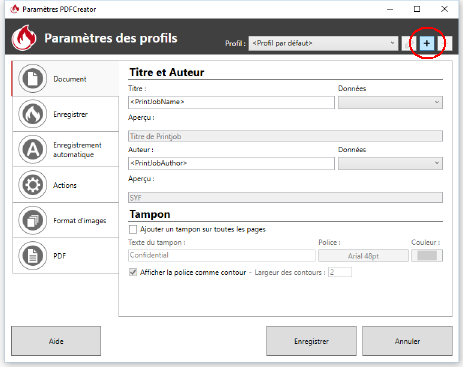Enable Ajouter un tampon sur toutes les pages
The image size is (463, 367).
pyautogui.click(x=133, y=229)
